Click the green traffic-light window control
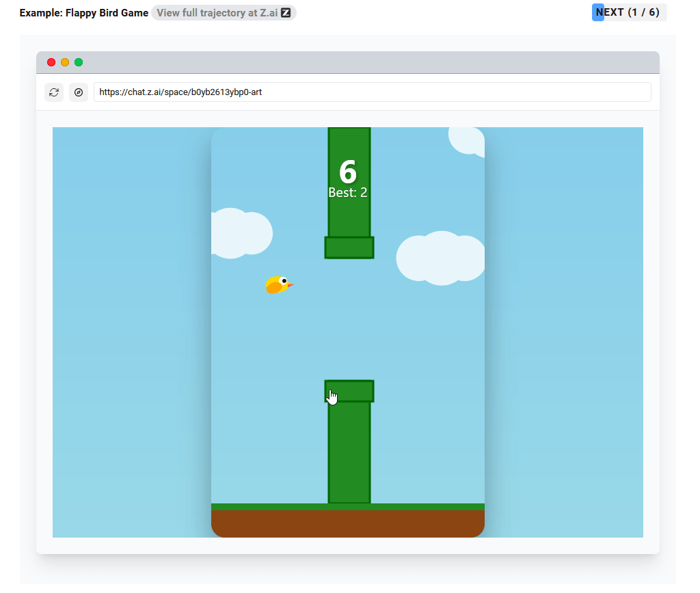Image resolution: width=700 pixels, height=593 pixels. point(79,62)
